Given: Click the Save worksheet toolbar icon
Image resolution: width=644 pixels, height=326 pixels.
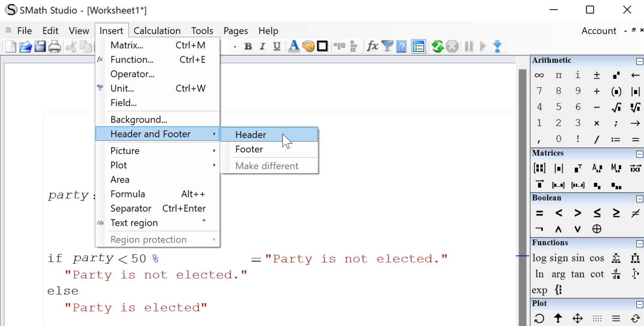Looking at the screenshot, I should click(40, 46).
